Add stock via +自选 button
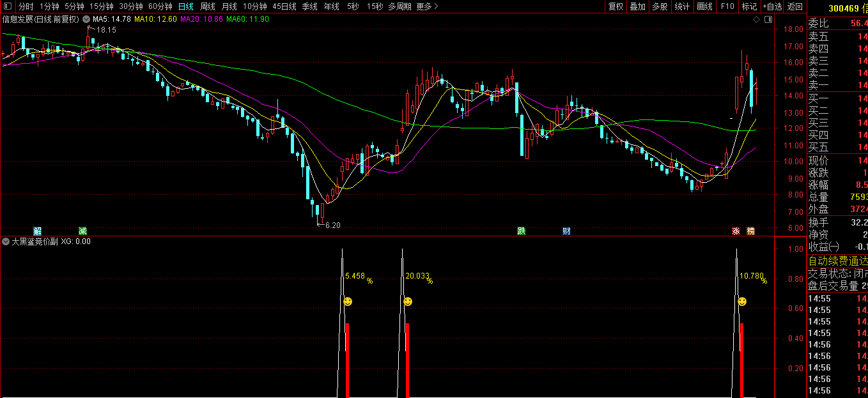Screen dimensions: 868x398 pyautogui.click(x=771, y=6)
